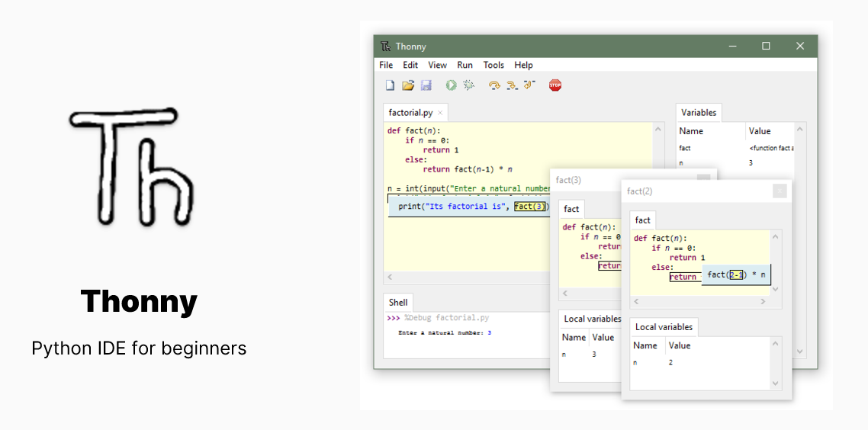
Task: Minimize the Thonny window
Action: click(x=732, y=46)
